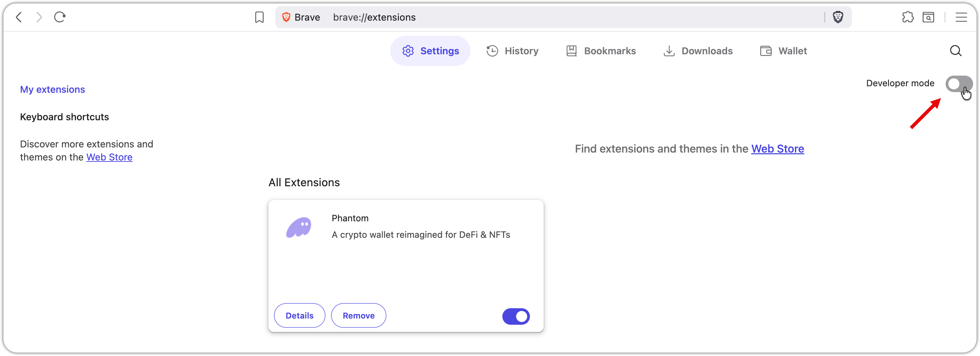Switch to the History tab
This screenshot has height=356, width=980.
[512, 51]
